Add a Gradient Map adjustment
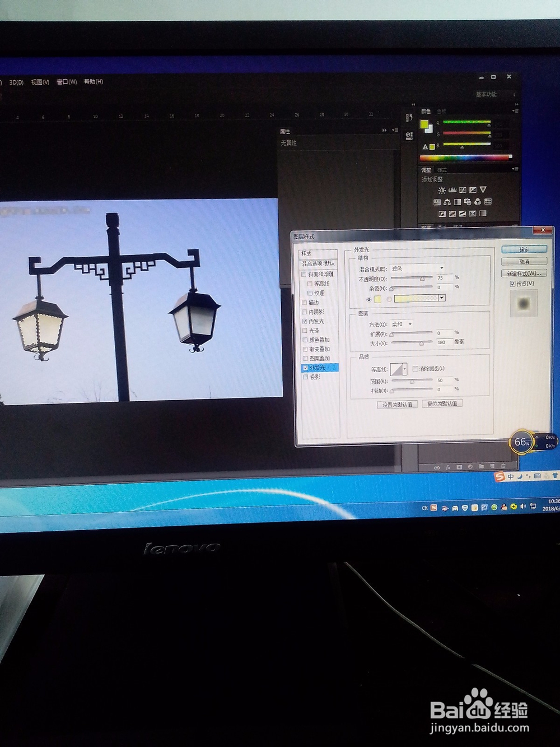Screen dimensions: 560x747 (x=483, y=214)
